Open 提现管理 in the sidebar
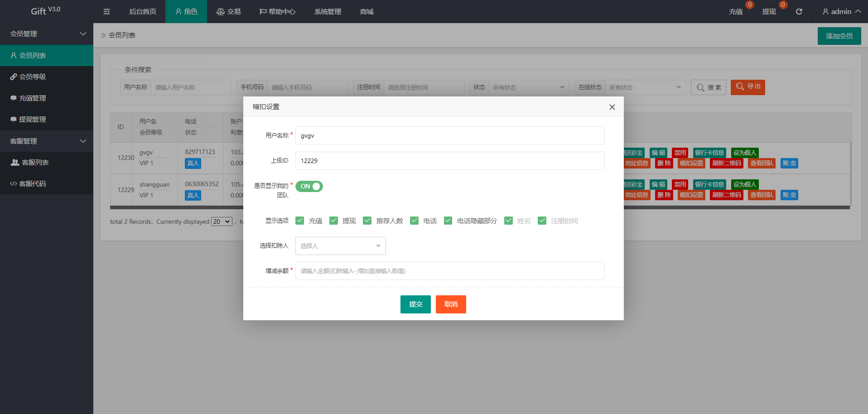The width and height of the screenshot is (868, 414). [x=32, y=120]
